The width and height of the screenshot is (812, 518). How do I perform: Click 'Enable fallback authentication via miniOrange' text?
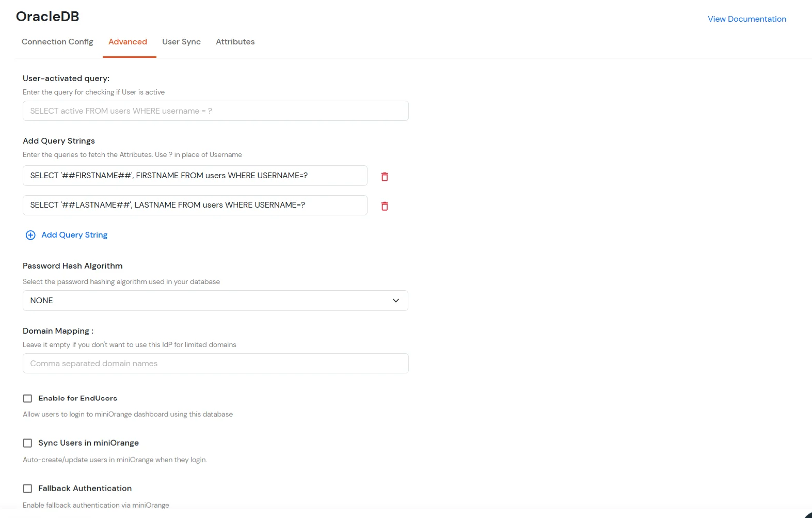tap(96, 505)
